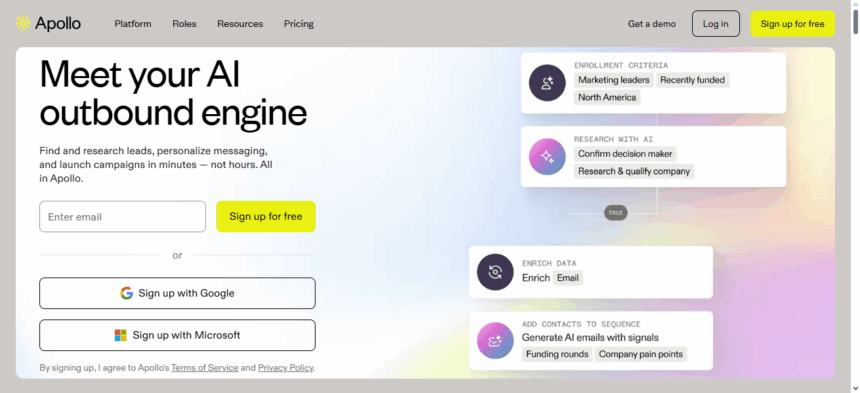
Task: Click Sign up for free beside email field
Action: pyautogui.click(x=266, y=217)
